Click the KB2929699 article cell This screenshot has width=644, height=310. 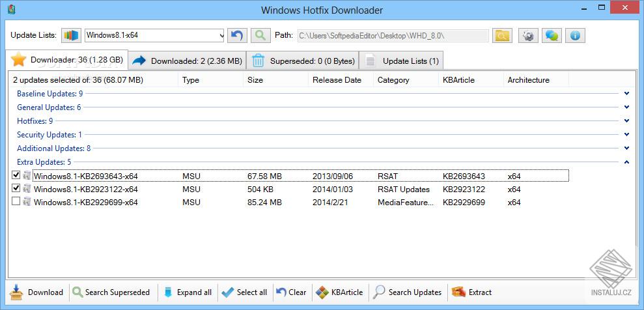pos(464,202)
